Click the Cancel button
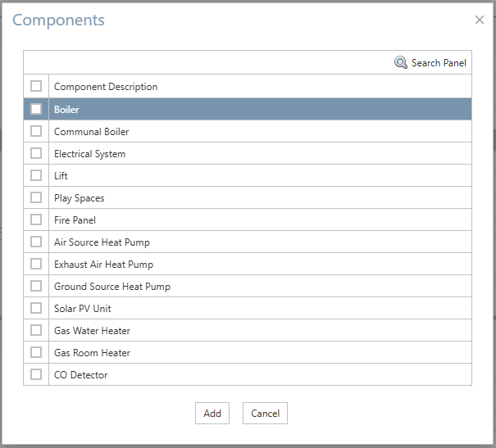 [265, 414]
